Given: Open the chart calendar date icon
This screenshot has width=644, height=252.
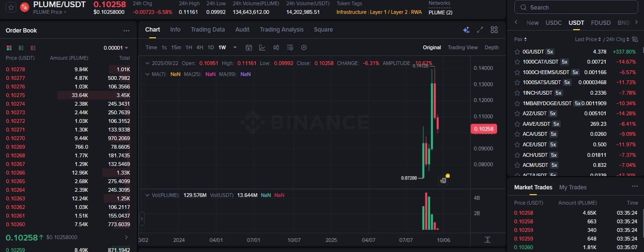Looking at the screenshot, I should 249,47.
